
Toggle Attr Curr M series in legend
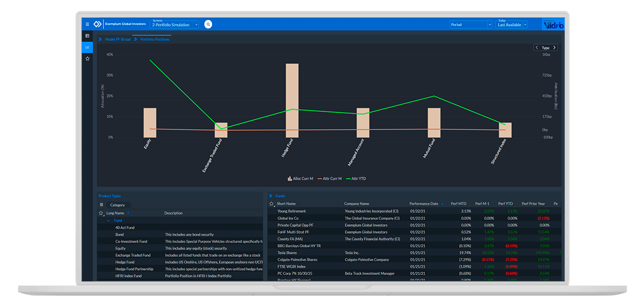click(x=329, y=179)
